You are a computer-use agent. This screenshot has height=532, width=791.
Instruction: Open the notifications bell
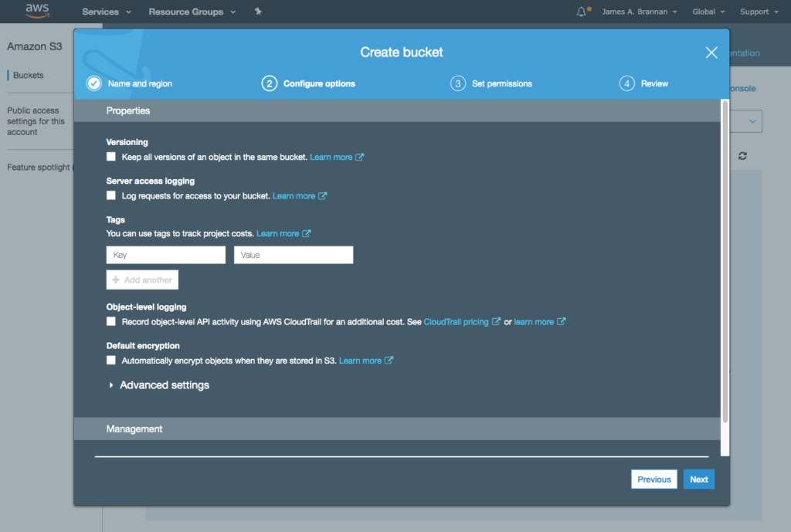tap(582, 12)
